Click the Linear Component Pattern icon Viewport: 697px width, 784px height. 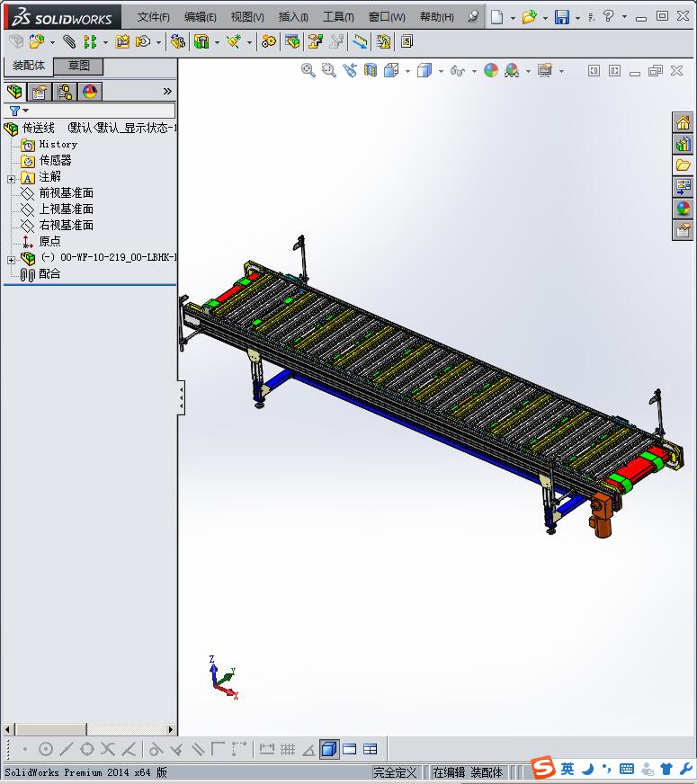pyautogui.click(x=90, y=41)
